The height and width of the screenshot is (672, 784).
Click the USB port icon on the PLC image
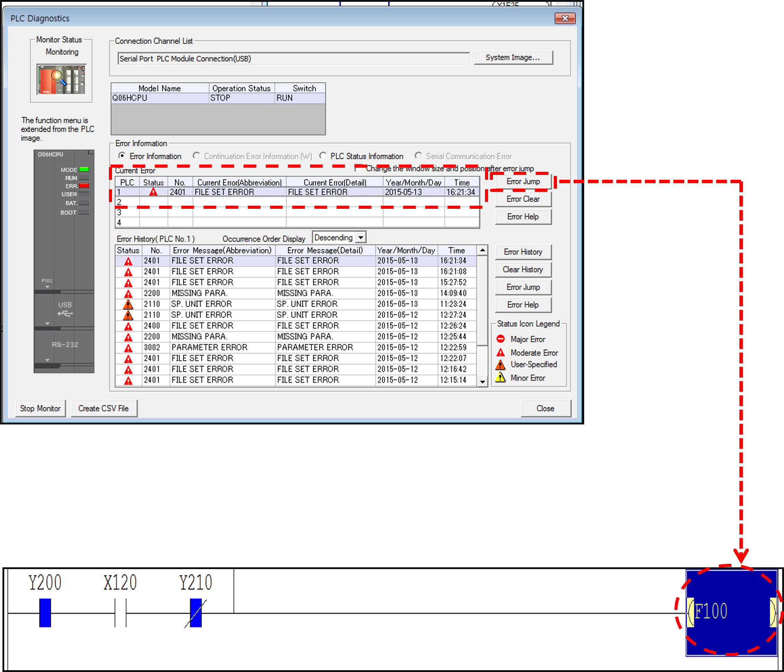point(65,314)
